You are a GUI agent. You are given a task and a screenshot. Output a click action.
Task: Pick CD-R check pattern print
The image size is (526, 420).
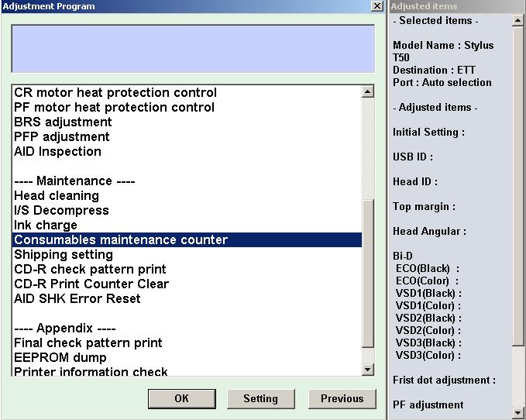pyautogui.click(x=90, y=270)
